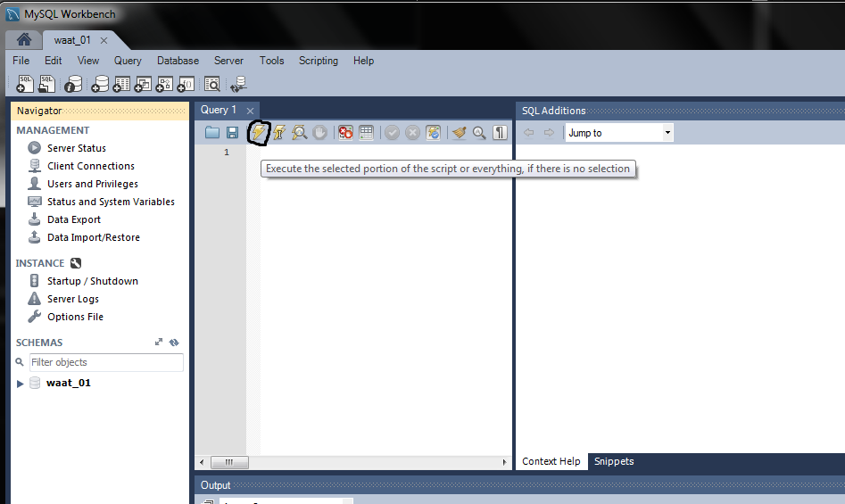Open Data Export

coord(74,219)
